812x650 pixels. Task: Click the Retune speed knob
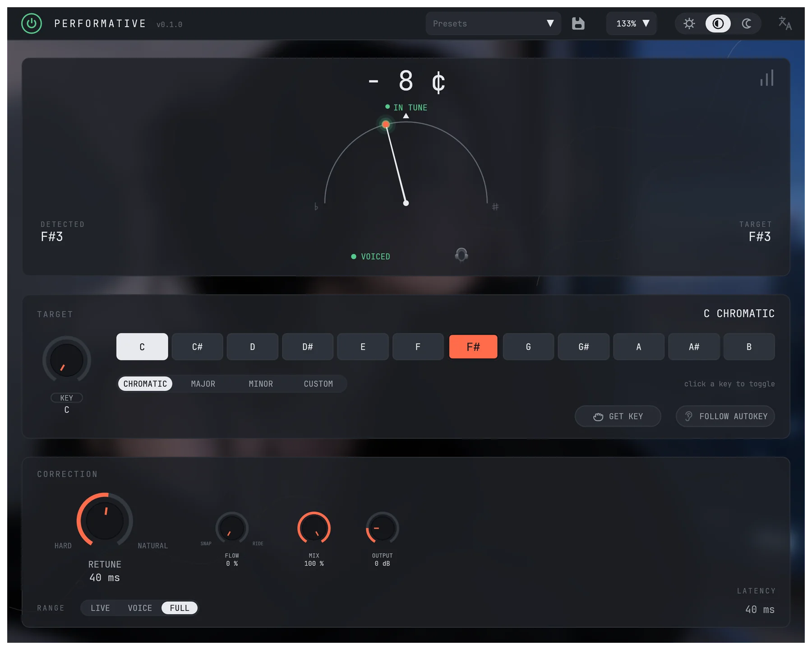105,520
